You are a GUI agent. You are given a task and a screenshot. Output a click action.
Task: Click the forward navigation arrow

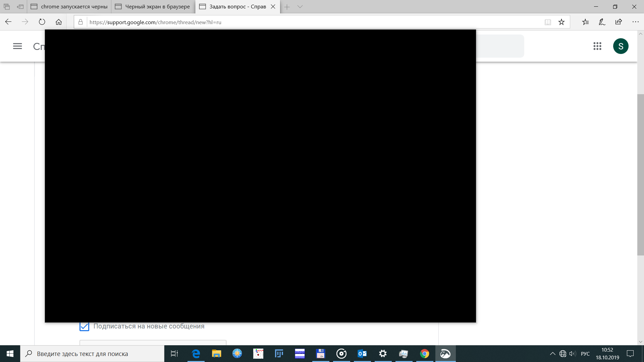(25, 22)
